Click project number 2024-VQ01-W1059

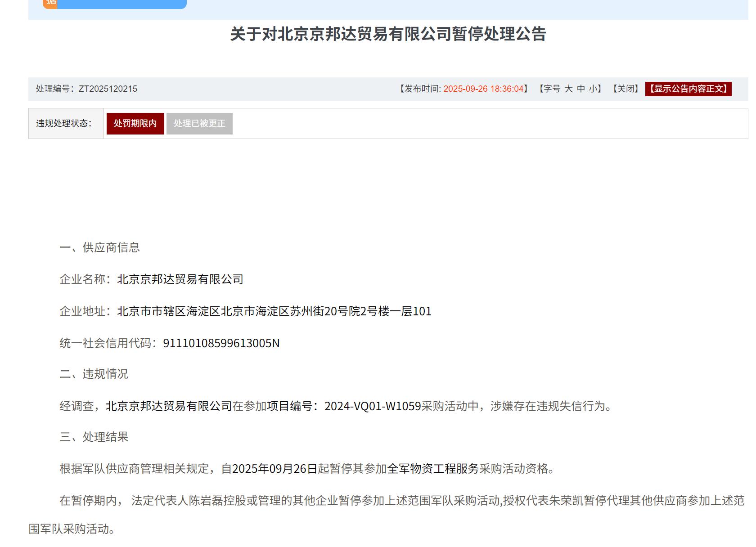coord(372,406)
